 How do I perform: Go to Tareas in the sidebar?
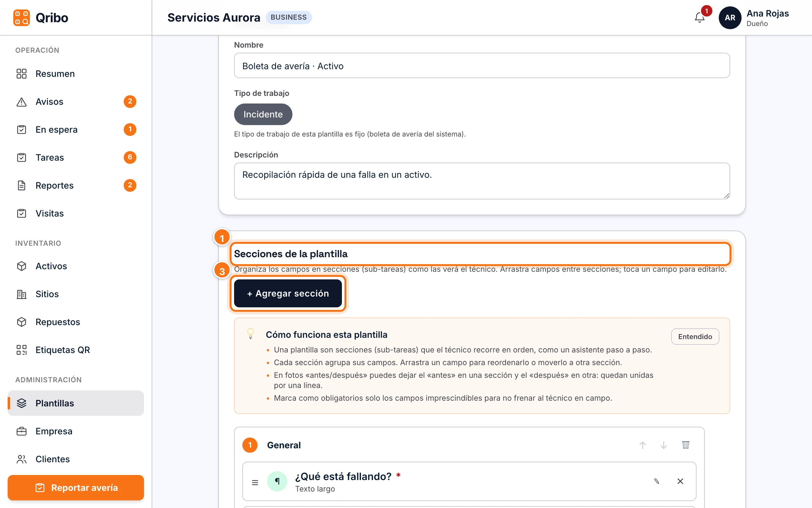(x=76, y=157)
